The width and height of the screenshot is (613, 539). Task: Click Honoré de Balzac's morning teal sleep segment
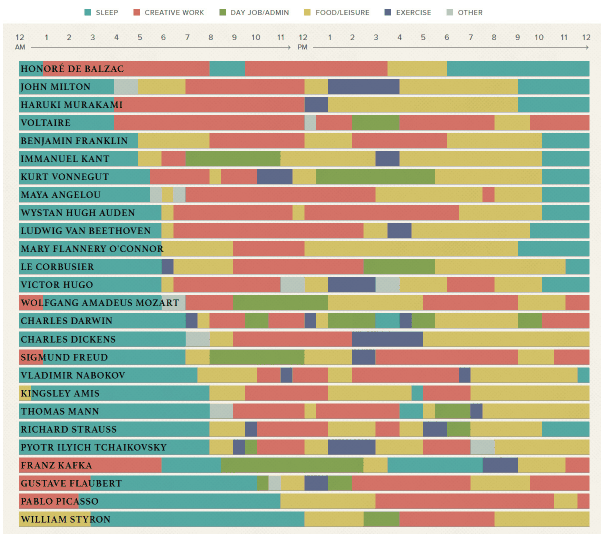[227, 69]
